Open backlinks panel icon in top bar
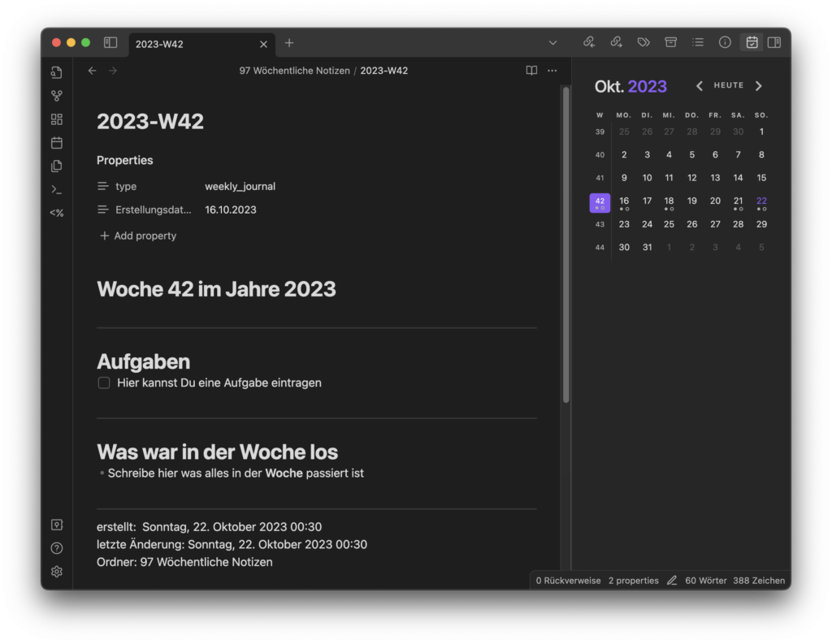The width and height of the screenshot is (832, 644). tap(589, 42)
